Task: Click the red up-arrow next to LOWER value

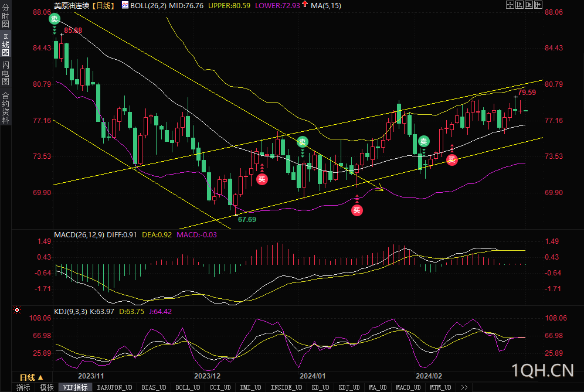Action: pyautogui.click(x=305, y=4)
